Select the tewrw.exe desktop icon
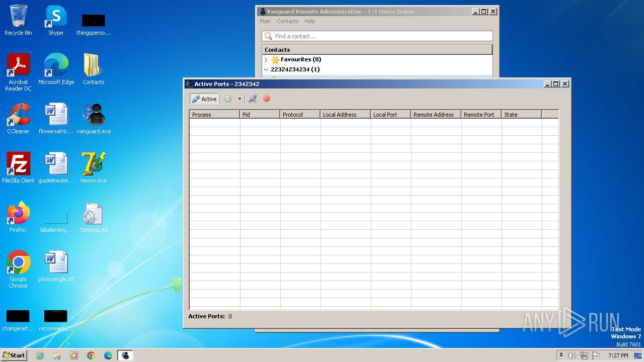 (94, 168)
